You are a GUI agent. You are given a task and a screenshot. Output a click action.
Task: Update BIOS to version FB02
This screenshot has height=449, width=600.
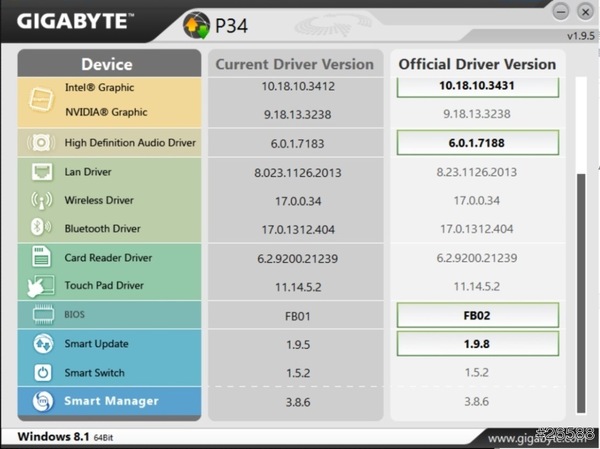click(x=476, y=315)
